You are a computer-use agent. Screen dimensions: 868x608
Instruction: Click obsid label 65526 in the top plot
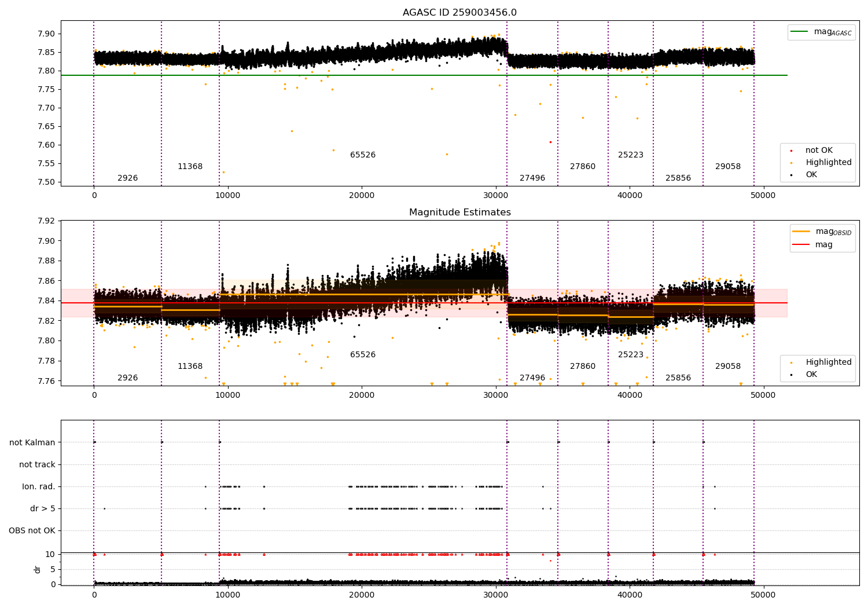363,155
